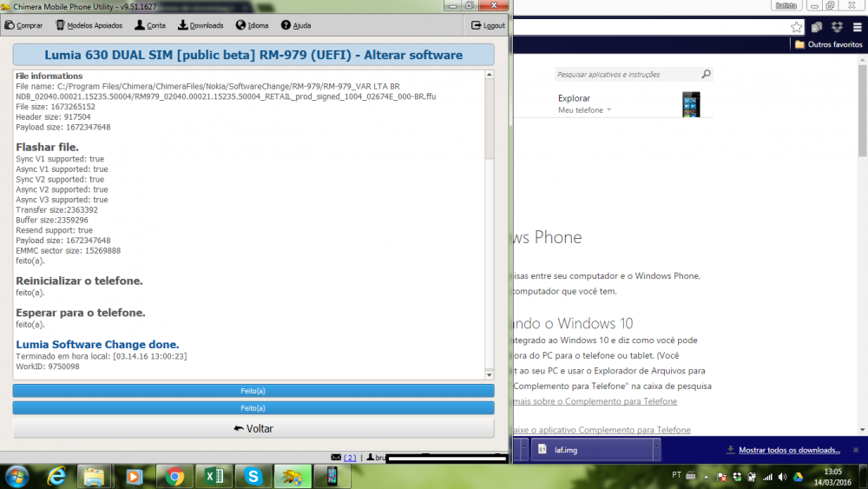Click Mostrar todos os downloads link
868x489 pixels.
click(789, 450)
